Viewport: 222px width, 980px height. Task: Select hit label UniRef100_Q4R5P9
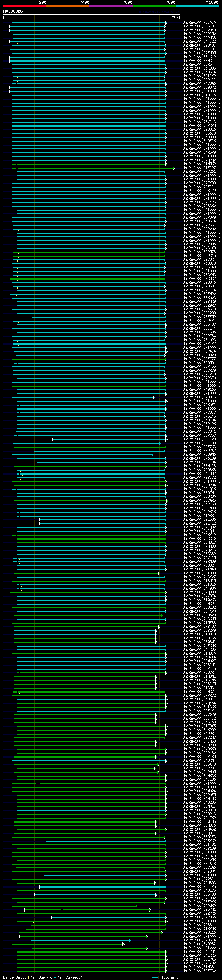click(x=199, y=152)
